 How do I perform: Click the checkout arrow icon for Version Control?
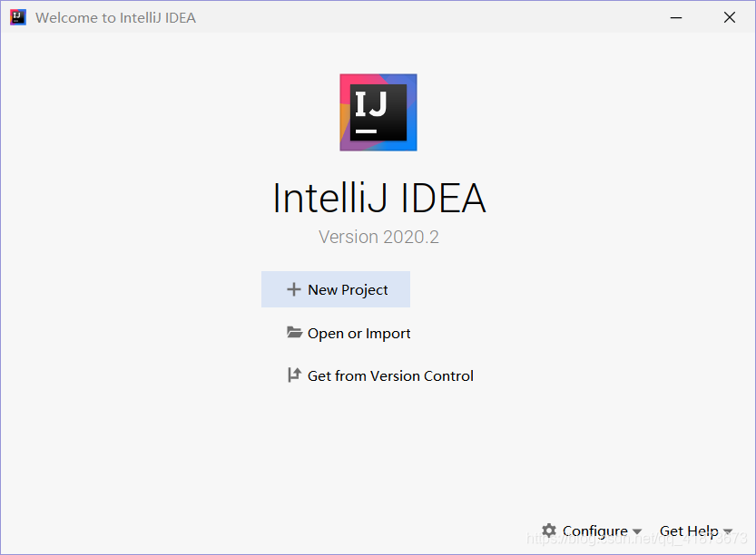[294, 375]
